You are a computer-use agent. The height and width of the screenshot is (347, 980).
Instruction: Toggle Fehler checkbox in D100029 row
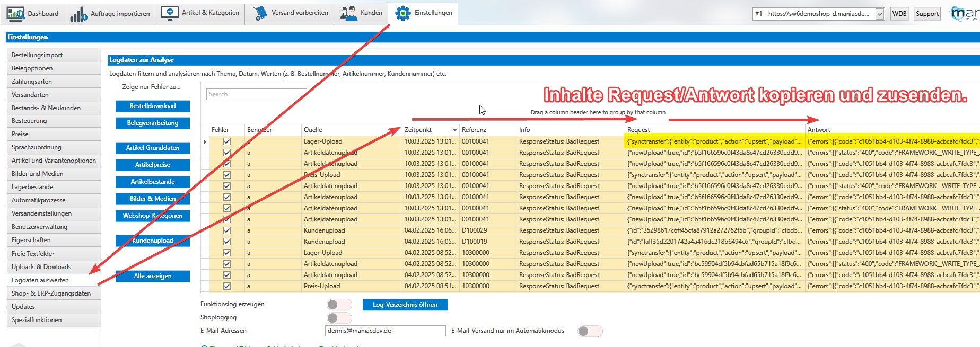click(x=227, y=230)
